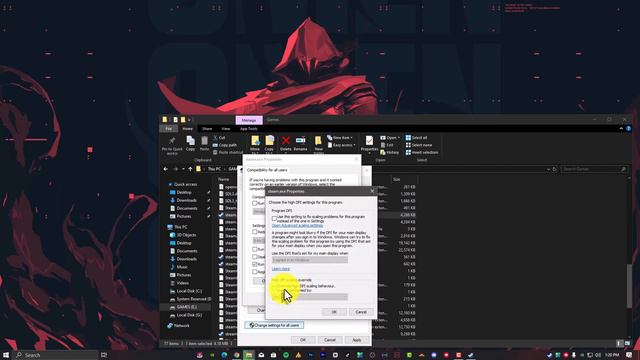The image size is (640, 360).
Task: Open address bar history dropdown arrow
Action: tap(548, 169)
